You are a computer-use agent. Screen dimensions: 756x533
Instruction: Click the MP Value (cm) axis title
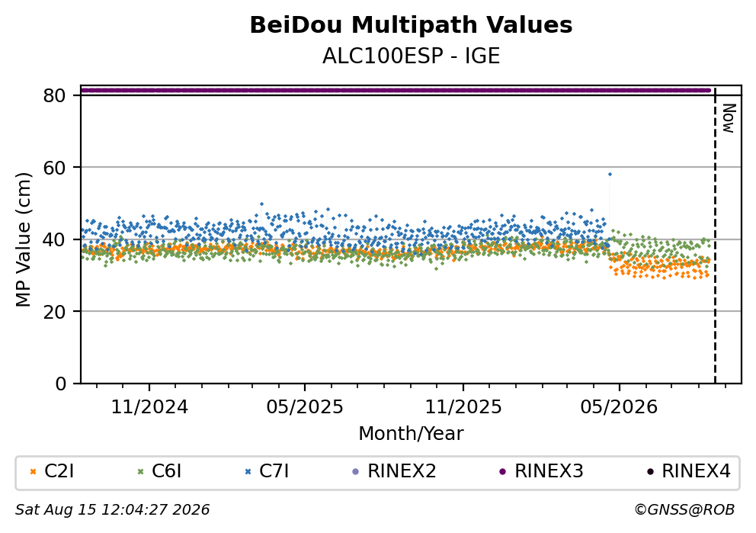(23, 239)
